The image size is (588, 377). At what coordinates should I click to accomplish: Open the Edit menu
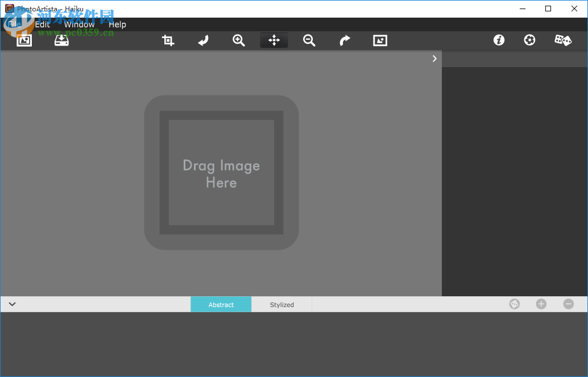(x=43, y=24)
